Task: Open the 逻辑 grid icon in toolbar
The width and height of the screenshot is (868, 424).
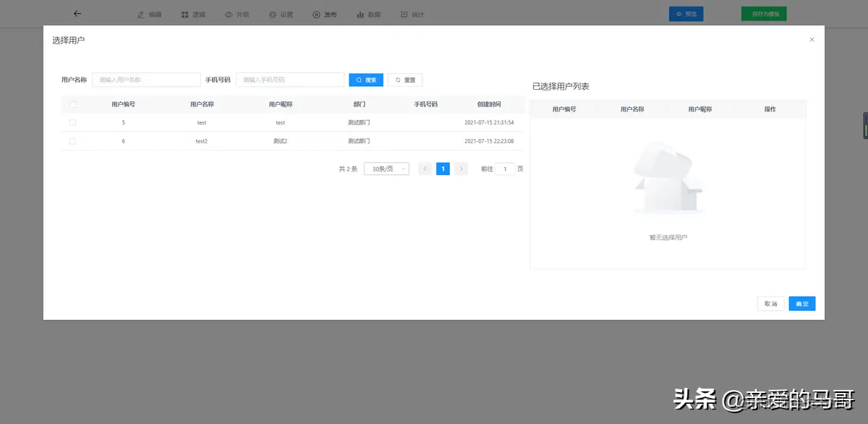Action: (183, 14)
